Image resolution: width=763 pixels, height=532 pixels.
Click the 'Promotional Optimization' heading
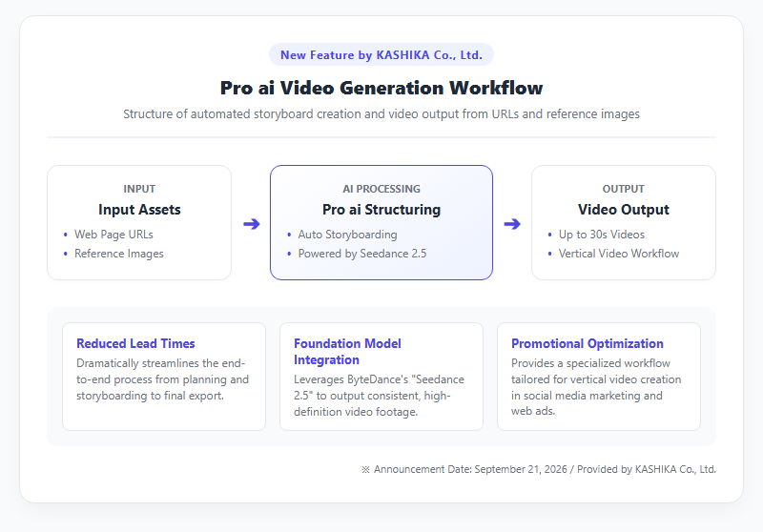[x=588, y=343]
